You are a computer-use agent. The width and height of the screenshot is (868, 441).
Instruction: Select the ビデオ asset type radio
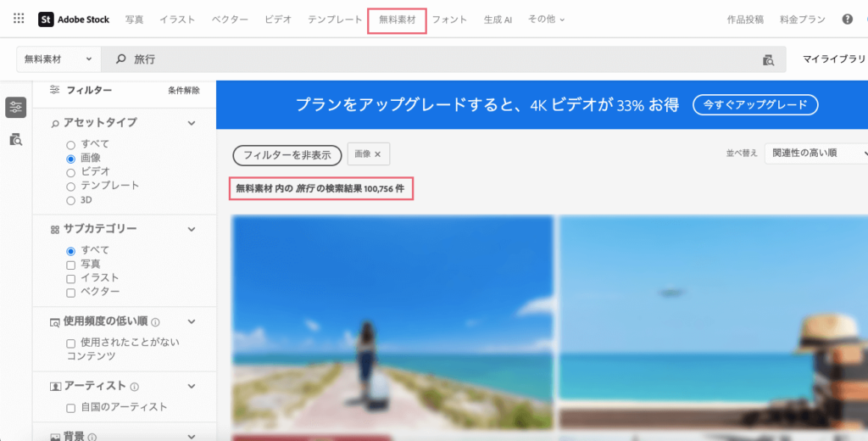(x=71, y=173)
